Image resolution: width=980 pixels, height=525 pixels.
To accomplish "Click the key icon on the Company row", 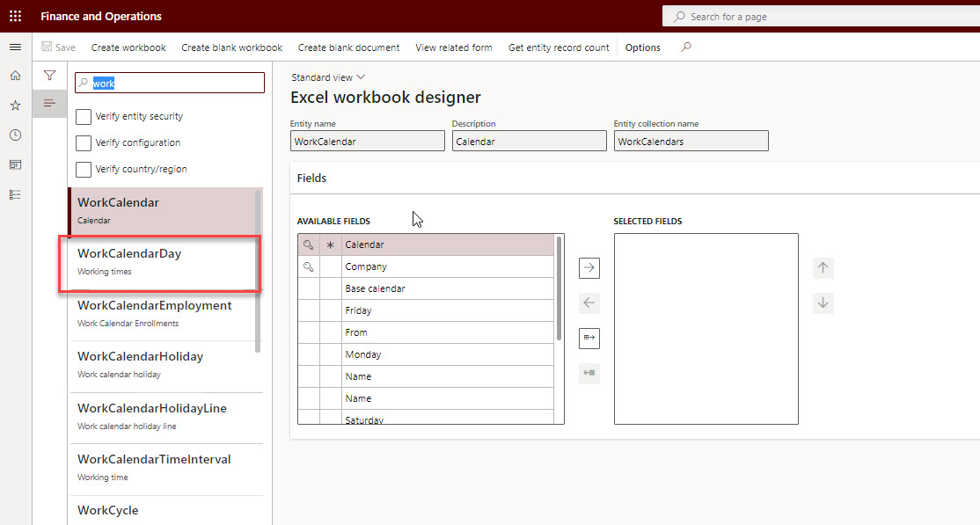I will (309, 266).
